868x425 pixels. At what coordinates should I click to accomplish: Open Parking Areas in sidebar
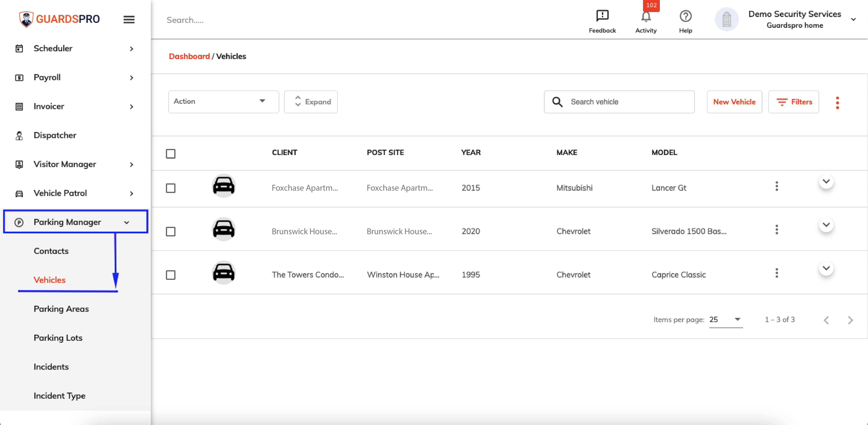click(x=61, y=309)
